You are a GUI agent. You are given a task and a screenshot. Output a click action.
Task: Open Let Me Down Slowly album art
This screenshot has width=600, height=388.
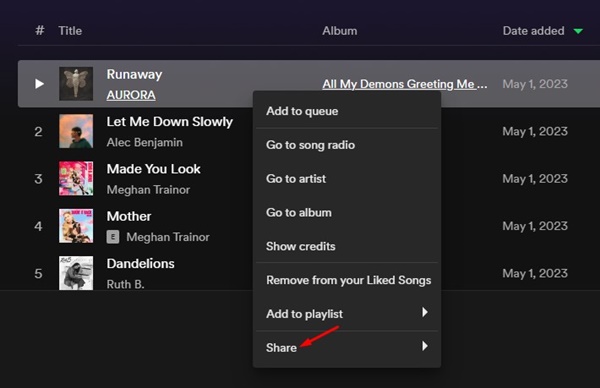(x=76, y=131)
